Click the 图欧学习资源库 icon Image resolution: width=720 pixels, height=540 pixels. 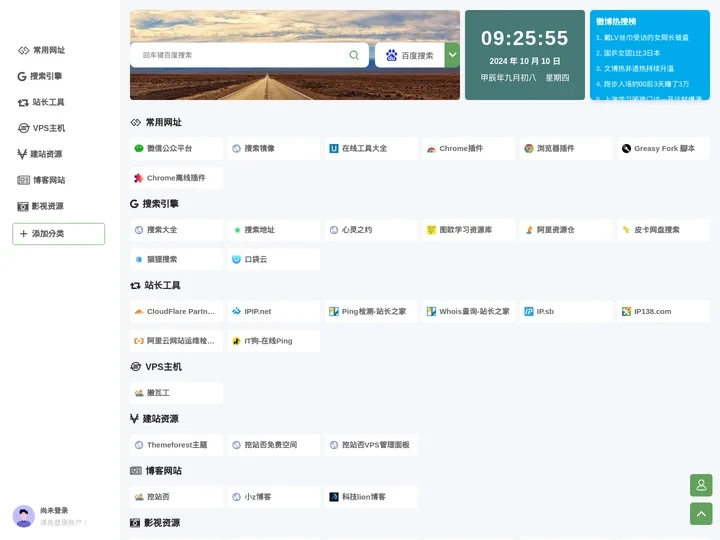(431, 230)
